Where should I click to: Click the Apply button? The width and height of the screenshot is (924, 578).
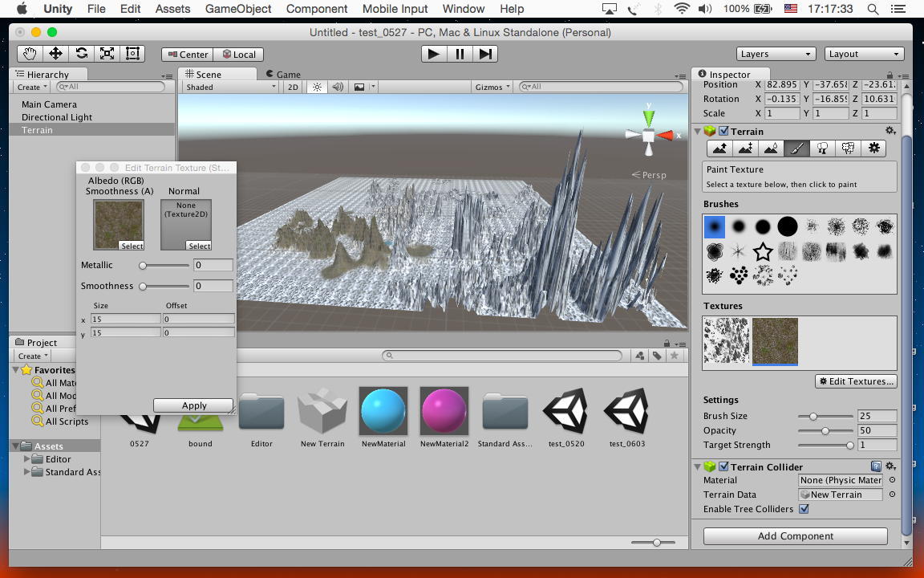(x=193, y=405)
